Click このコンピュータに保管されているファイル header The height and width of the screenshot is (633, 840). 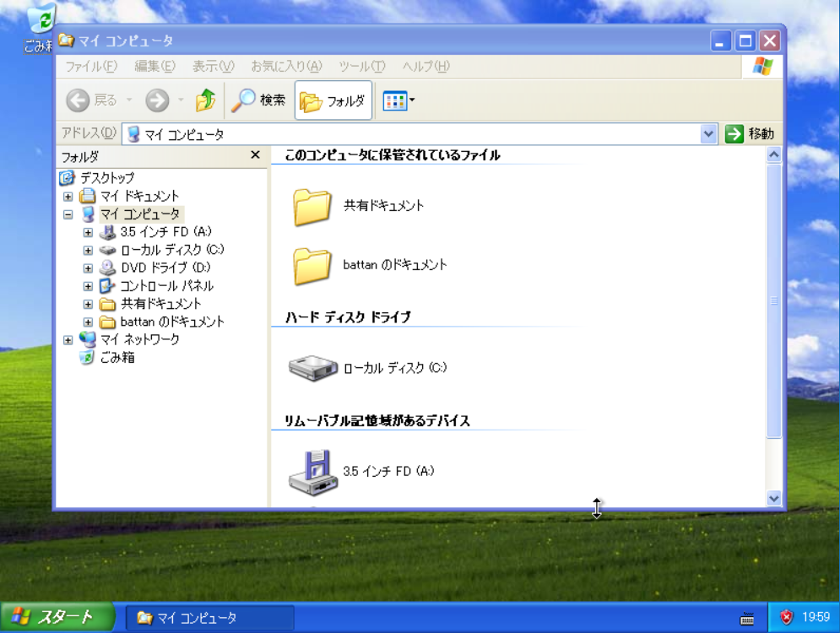393,155
